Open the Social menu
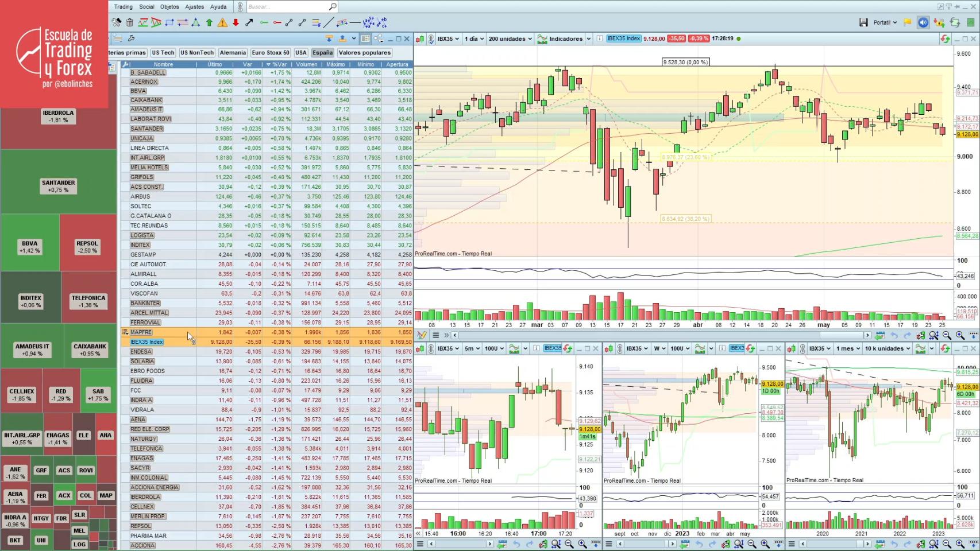980x551 pixels. coord(146,6)
